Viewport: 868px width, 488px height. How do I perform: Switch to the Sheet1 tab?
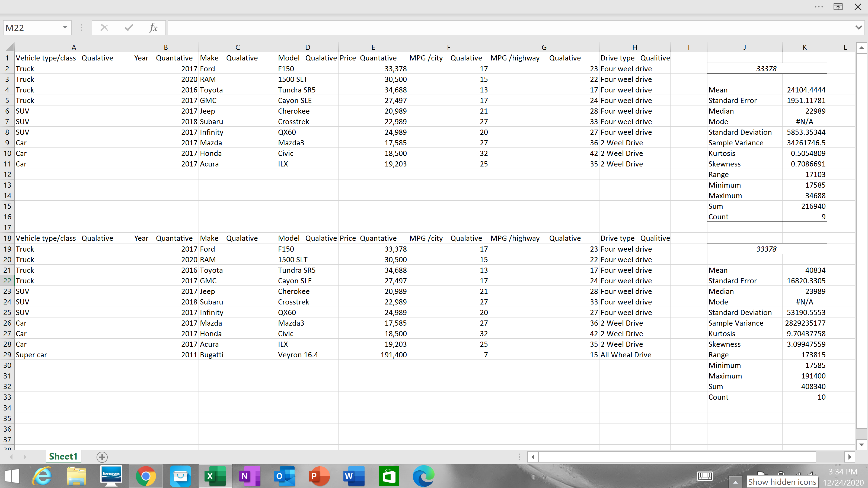pyautogui.click(x=63, y=457)
